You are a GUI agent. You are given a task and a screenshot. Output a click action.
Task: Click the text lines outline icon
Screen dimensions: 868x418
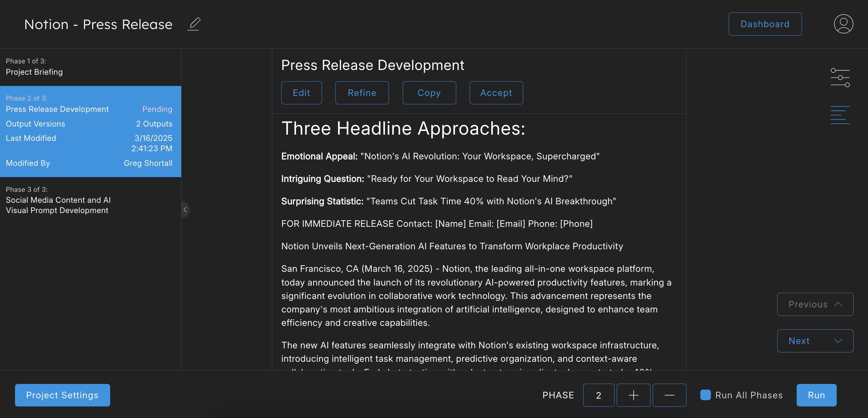840,115
